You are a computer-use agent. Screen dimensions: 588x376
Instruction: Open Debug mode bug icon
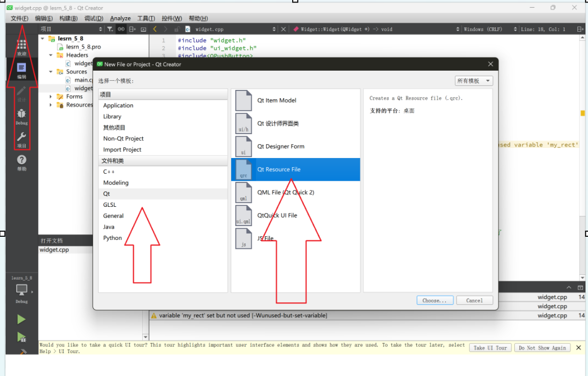21,116
